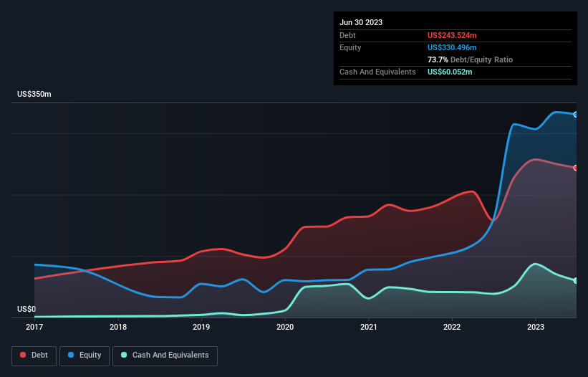Click the US$0 y-axis label
Screen dimensions: 588x377
(26, 309)
